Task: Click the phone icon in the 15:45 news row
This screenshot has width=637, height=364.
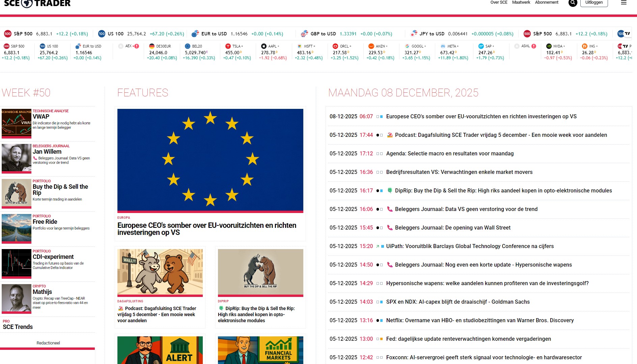Action: [390, 228]
